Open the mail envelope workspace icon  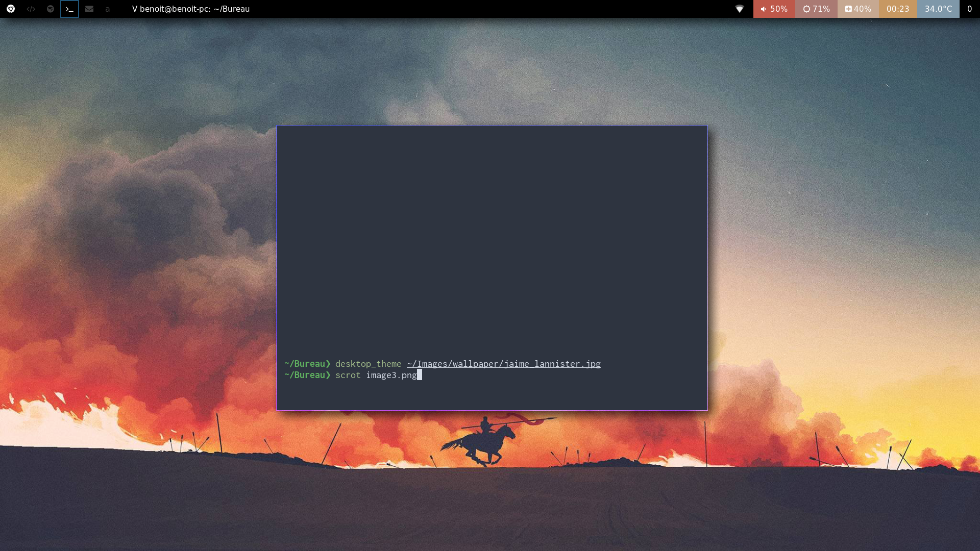[89, 9]
